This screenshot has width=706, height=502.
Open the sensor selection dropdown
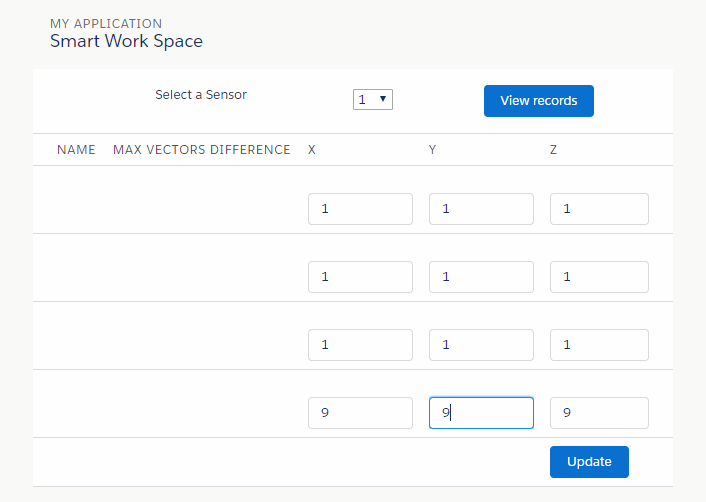click(x=372, y=99)
